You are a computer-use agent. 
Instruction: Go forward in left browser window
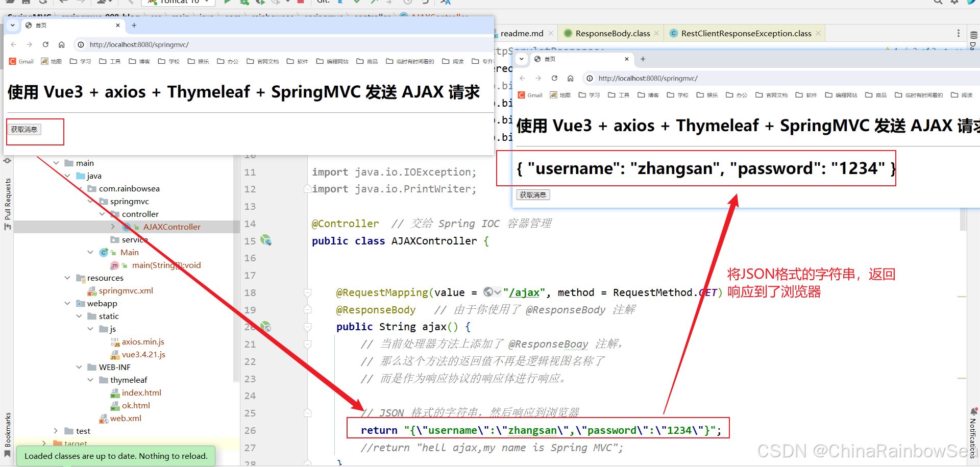click(x=30, y=44)
